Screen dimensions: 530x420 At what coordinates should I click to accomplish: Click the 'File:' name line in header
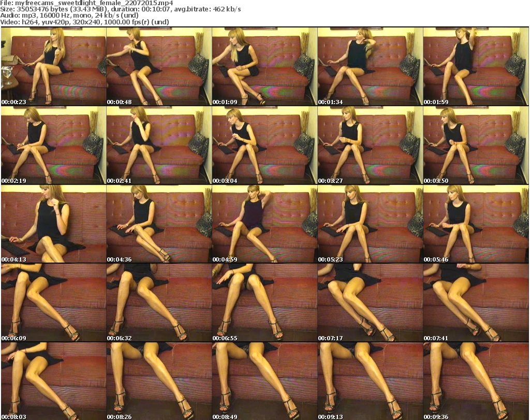(x=86, y=3)
